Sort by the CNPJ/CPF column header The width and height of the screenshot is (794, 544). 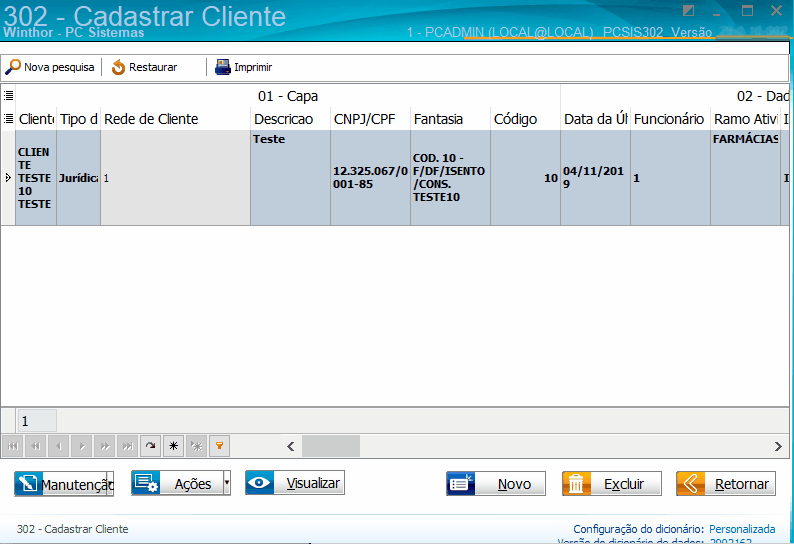pos(370,119)
